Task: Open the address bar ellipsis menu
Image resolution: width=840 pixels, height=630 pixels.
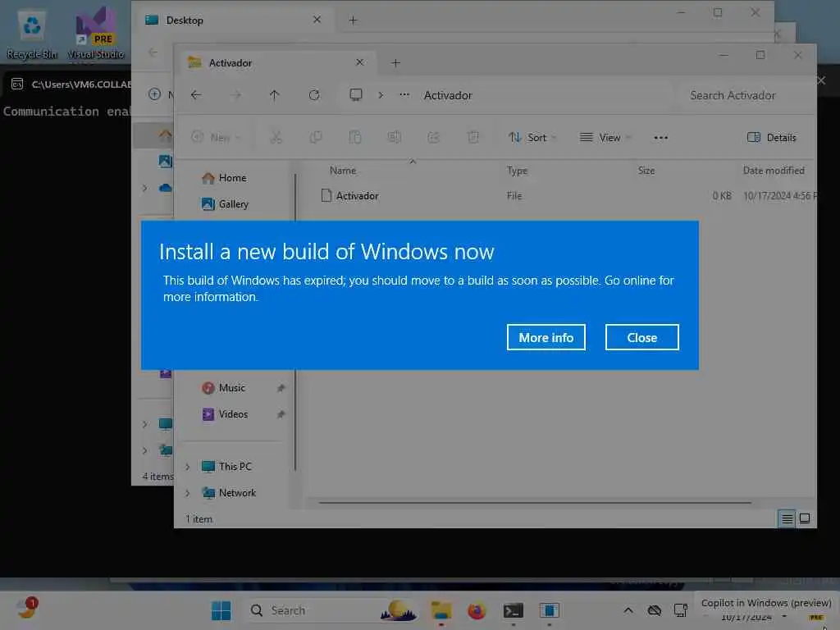Action: point(404,95)
